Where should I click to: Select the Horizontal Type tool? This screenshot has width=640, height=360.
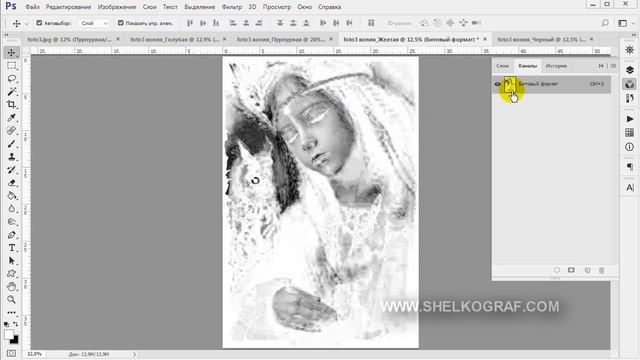pos(11,248)
